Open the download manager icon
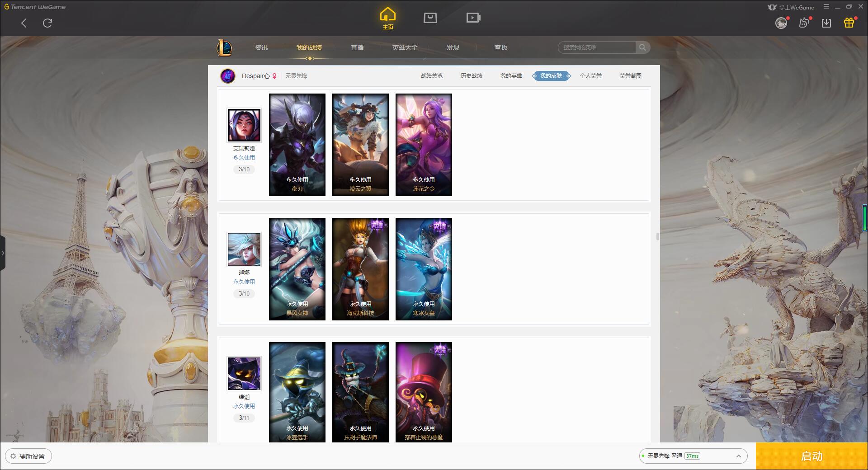 click(x=826, y=23)
